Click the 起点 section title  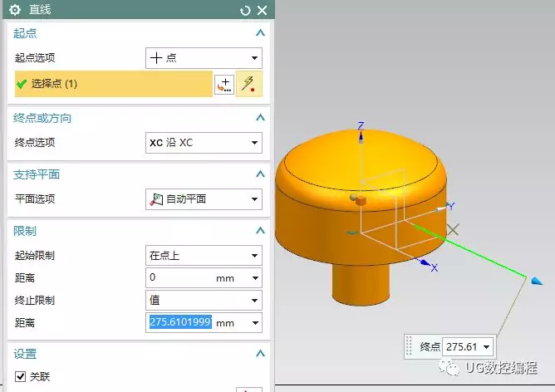(x=25, y=33)
